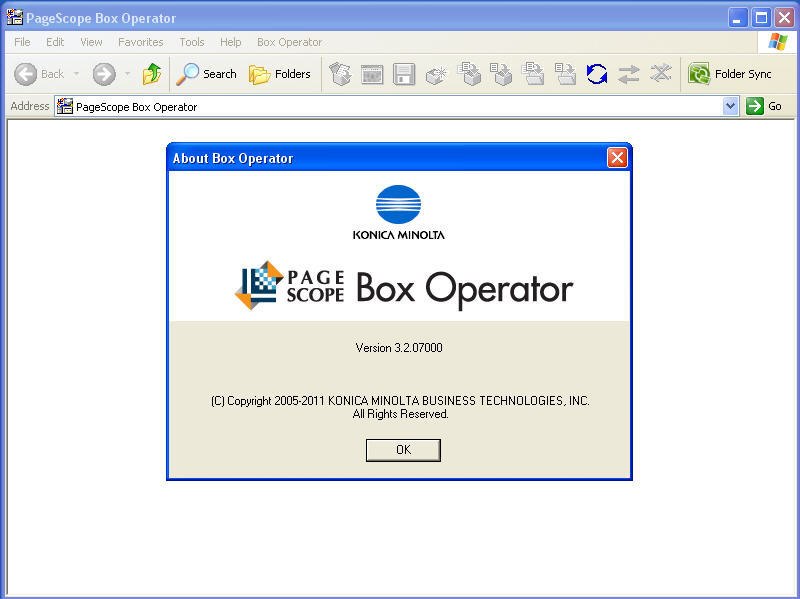The width and height of the screenshot is (800, 599).
Task: Click second document-into-folder toolbar icon
Action: pos(565,74)
